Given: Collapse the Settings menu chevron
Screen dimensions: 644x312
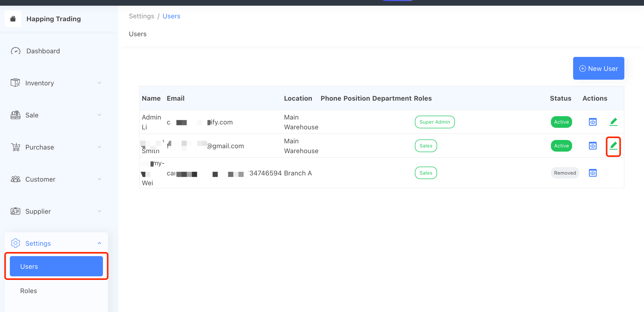Looking at the screenshot, I should click(x=100, y=243).
